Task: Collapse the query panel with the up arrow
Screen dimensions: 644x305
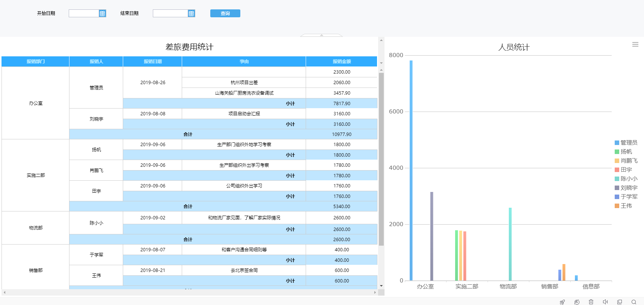Action: (x=321, y=35)
